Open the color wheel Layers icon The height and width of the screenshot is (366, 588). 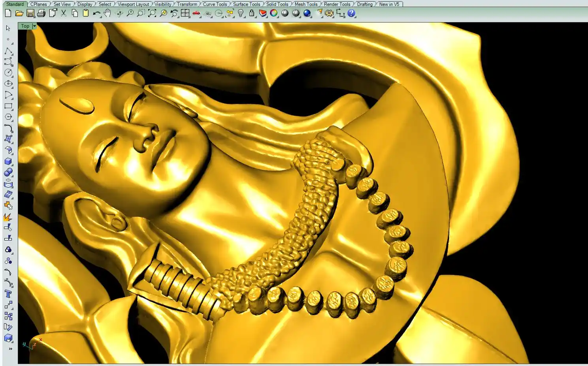point(273,13)
